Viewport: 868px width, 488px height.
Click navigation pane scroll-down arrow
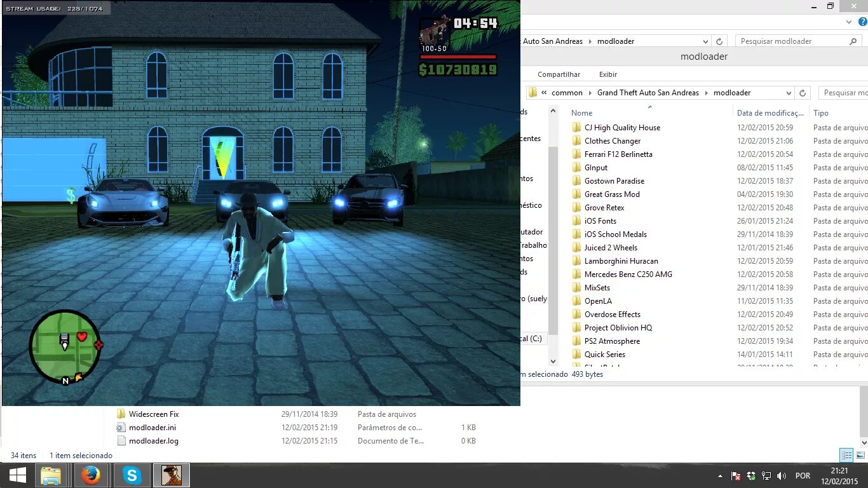553,361
